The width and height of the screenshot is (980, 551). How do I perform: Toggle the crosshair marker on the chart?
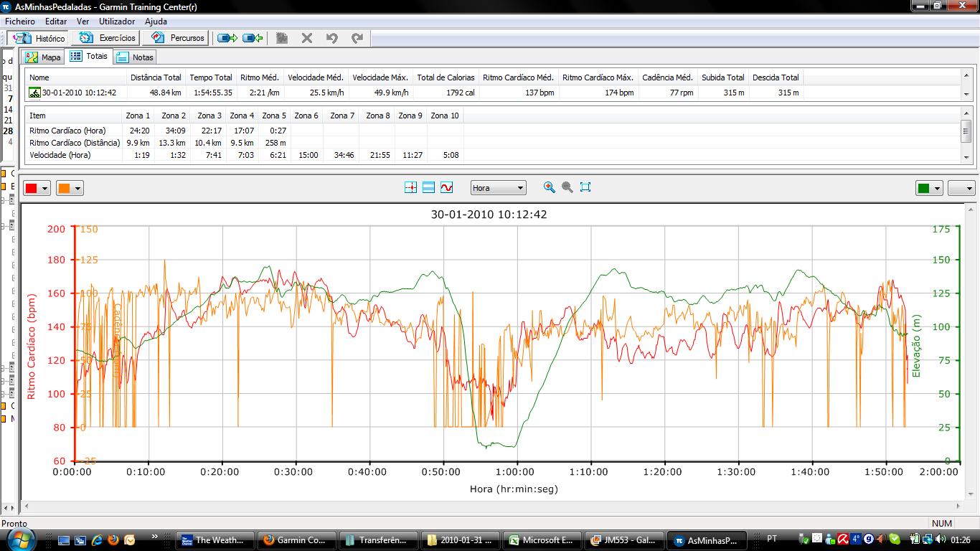point(410,187)
